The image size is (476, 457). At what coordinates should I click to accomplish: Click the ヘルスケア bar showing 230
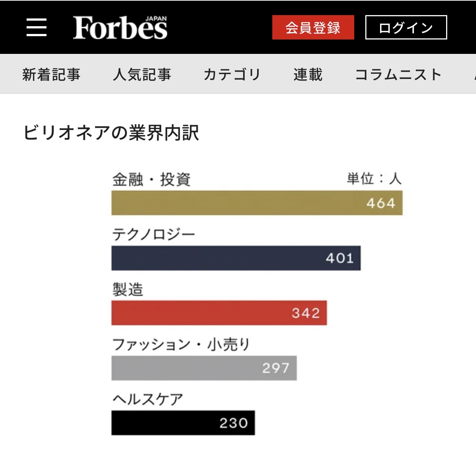tap(183, 423)
